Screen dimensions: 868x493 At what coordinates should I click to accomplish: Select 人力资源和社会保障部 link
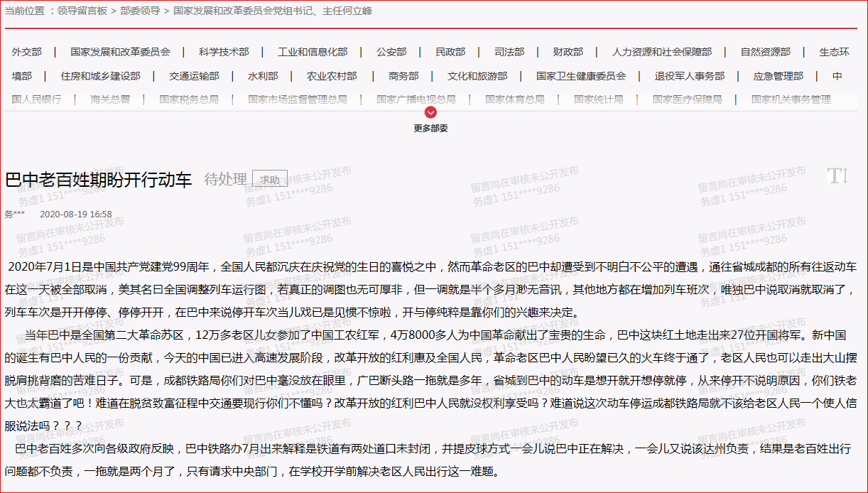pos(661,52)
